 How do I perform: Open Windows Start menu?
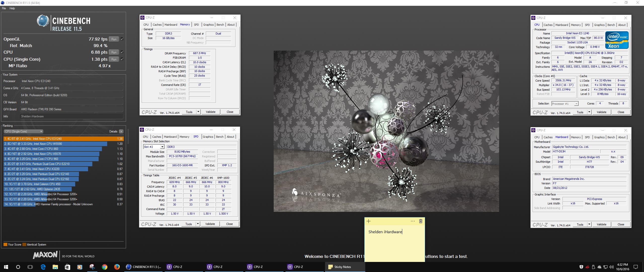(6, 267)
